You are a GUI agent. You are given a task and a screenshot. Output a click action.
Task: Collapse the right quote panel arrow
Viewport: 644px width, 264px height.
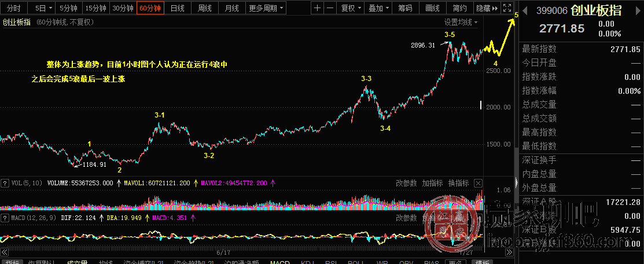click(516, 181)
